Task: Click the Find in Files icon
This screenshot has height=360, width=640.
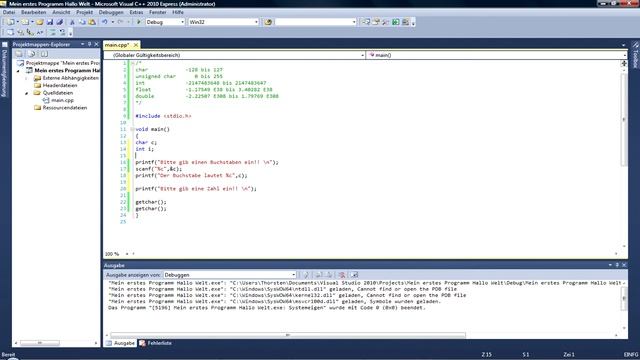Action: pyautogui.click(x=268, y=22)
